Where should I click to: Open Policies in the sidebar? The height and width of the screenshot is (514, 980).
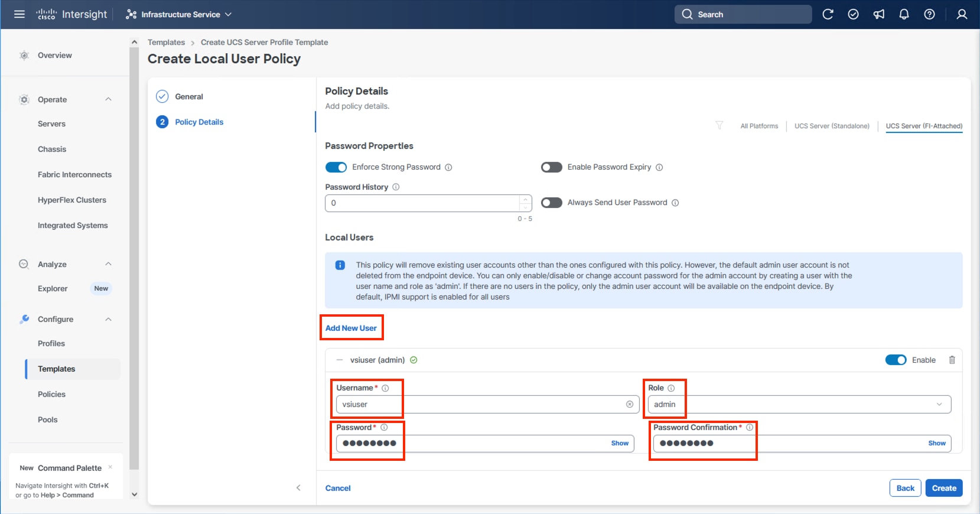tap(51, 394)
